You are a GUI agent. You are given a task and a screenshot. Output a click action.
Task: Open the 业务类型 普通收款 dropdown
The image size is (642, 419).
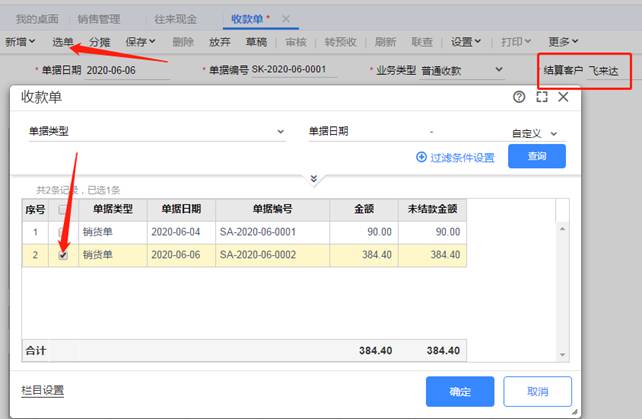[499, 70]
